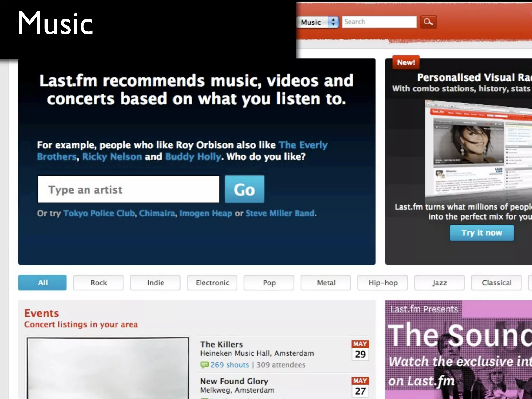
Task: Click Melkweg, Amsterdam venue text
Action: [237, 390]
